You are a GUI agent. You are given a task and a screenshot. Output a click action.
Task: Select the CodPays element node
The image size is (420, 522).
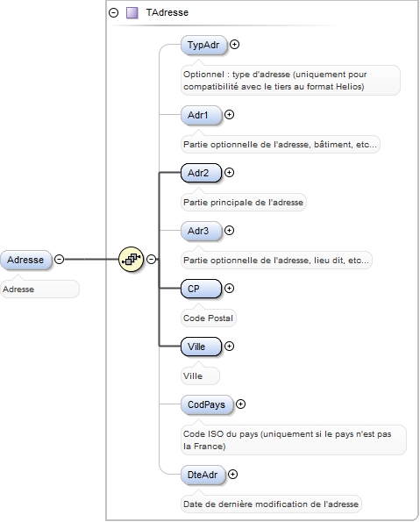pyautogui.click(x=207, y=404)
